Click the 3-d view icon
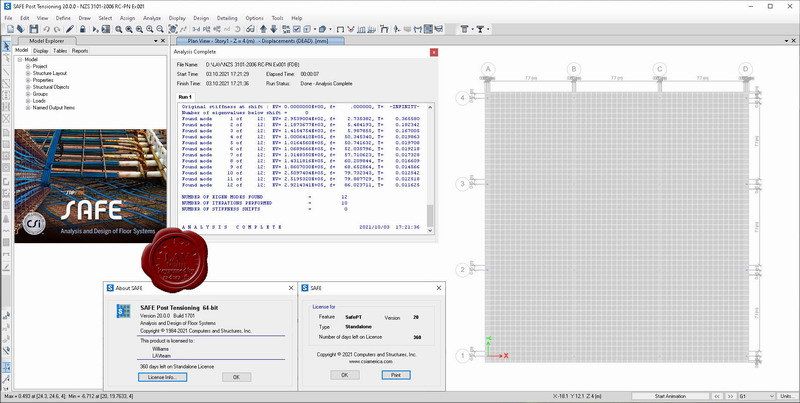Image resolution: width=800 pixels, height=403 pixels. click(x=196, y=29)
